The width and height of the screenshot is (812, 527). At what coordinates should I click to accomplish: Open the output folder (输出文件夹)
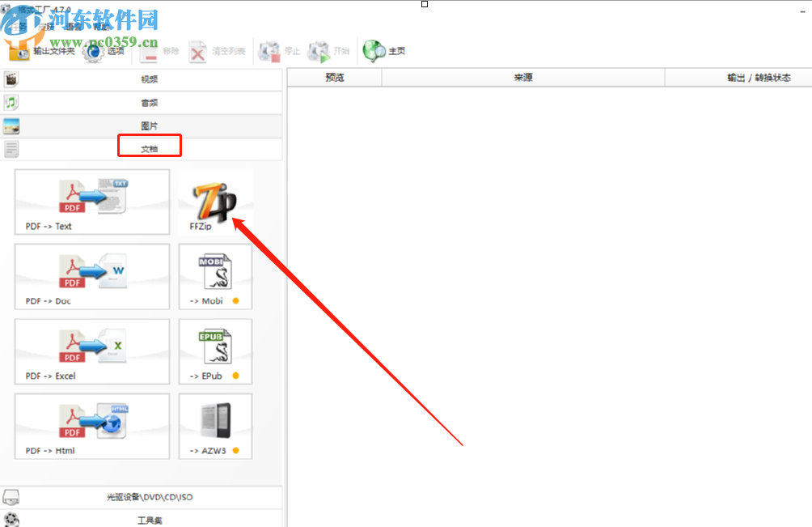pos(41,51)
